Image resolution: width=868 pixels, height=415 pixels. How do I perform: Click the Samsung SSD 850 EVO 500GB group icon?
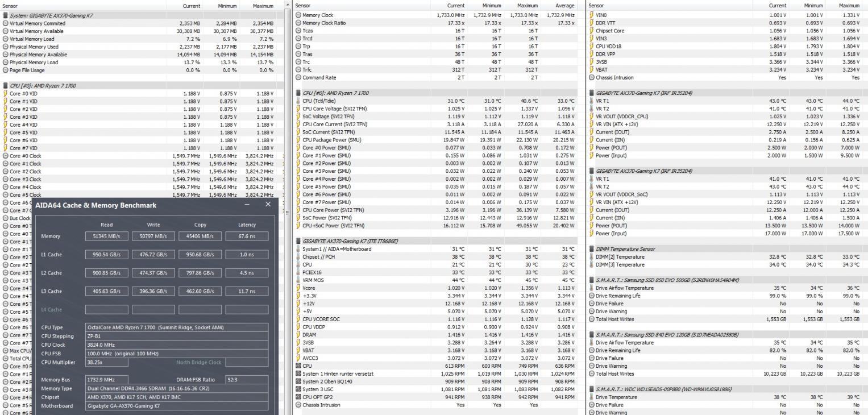592,280
